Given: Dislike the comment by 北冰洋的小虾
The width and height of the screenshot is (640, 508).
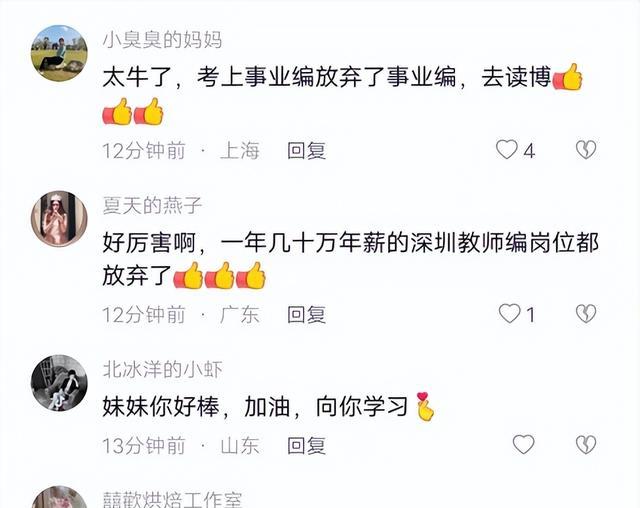Looking at the screenshot, I should pyautogui.click(x=586, y=444).
